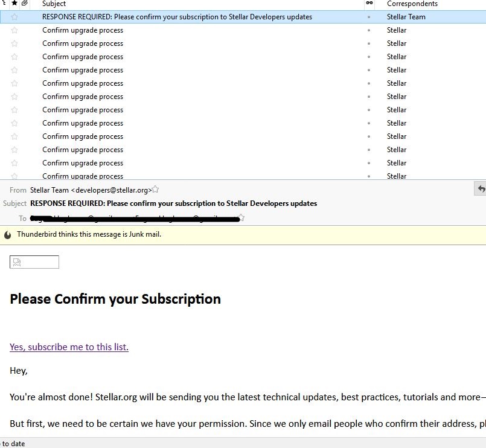The height and width of the screenshot is (448, 486).
Task: Click the thread column header icon
Action: tap(4, 4)
